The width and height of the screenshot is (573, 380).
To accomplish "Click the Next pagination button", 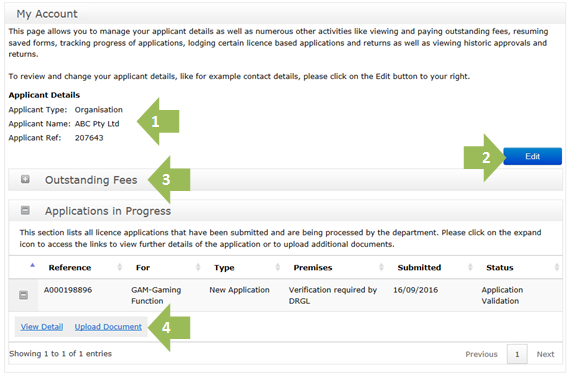I will [545, 354].
